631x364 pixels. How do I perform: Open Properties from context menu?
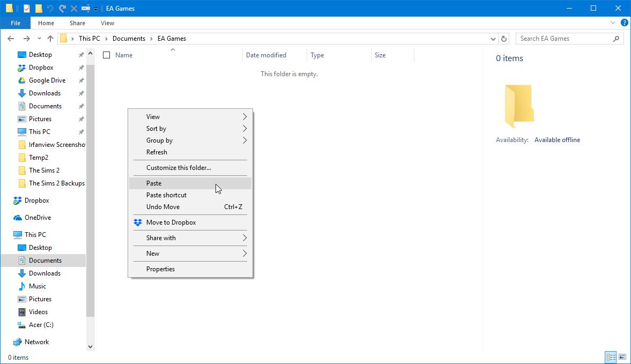[x=190, y=269]
